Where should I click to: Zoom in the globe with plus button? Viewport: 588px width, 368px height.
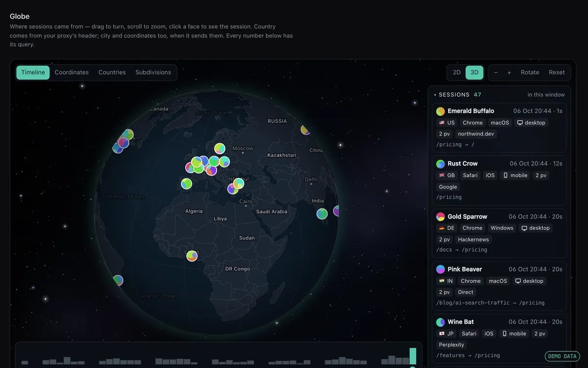[x=509, y=73]
